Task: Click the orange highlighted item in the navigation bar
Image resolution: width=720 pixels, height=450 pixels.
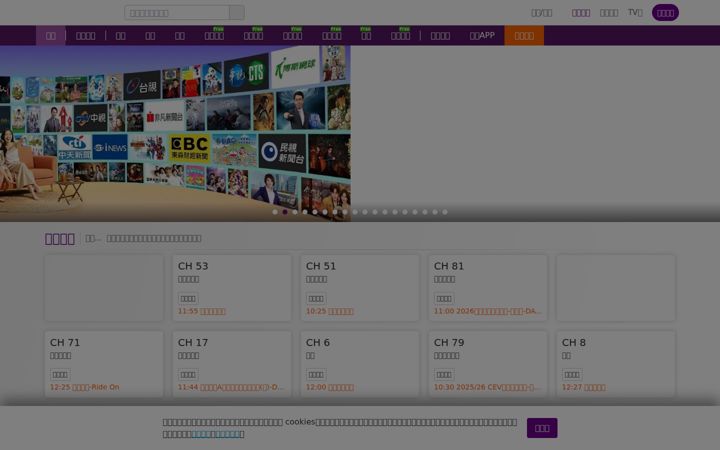Action: [x=524, y=35]
